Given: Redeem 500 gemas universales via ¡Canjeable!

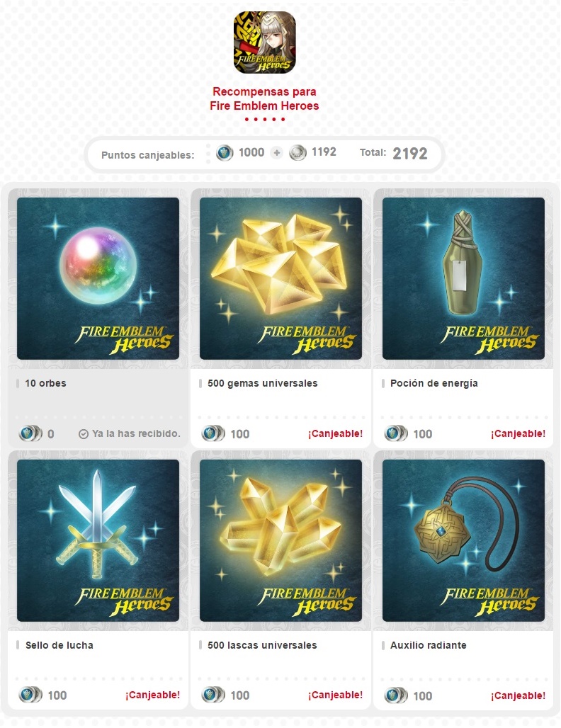Looking at the screenshot, I should pyautogui.click(x=335, y=433).
